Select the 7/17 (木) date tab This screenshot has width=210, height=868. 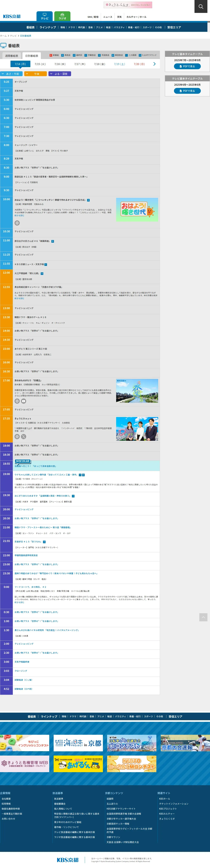[x=80, y=64]
